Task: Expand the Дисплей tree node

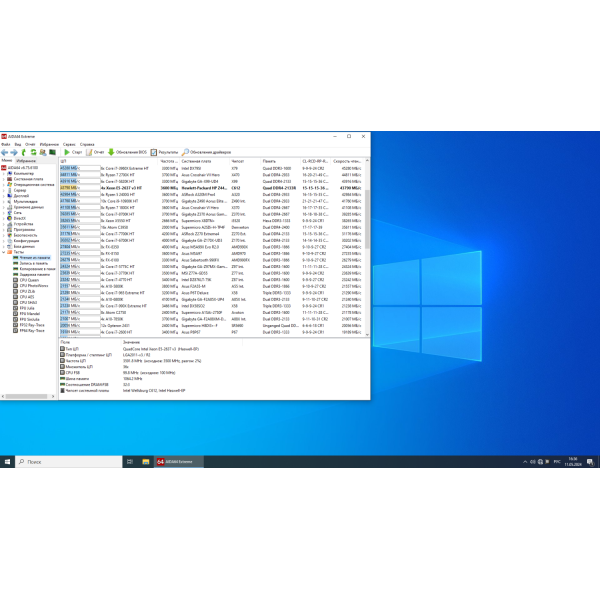Action: coord(4,196)
